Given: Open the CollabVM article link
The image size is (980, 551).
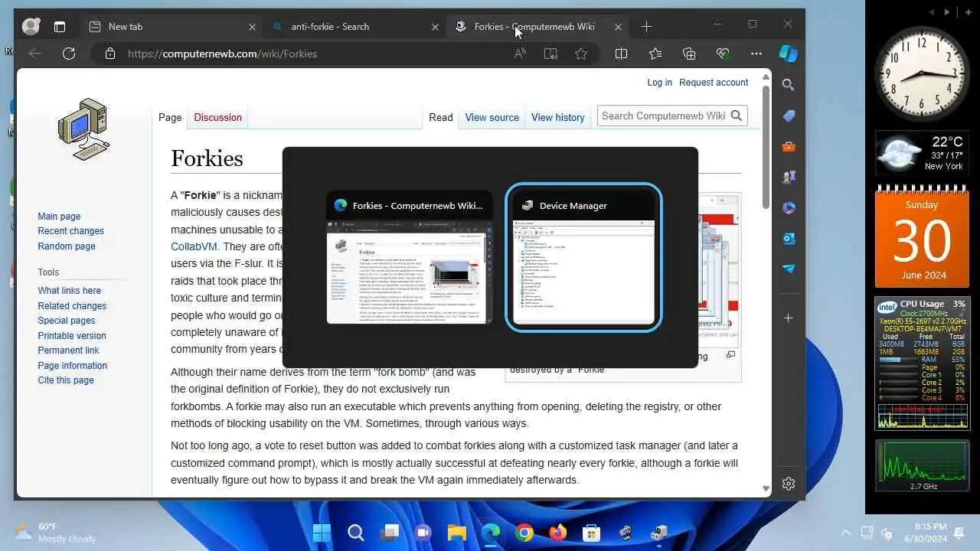Looking at the screenshot, I should pyautogui.click(x=194, y=246).
